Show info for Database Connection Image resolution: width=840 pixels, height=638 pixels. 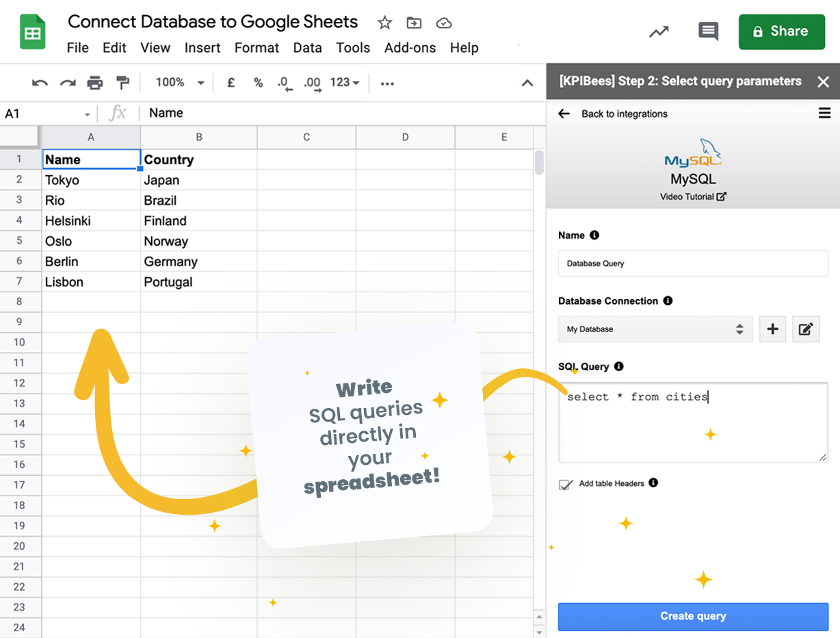tap(668, 301)
